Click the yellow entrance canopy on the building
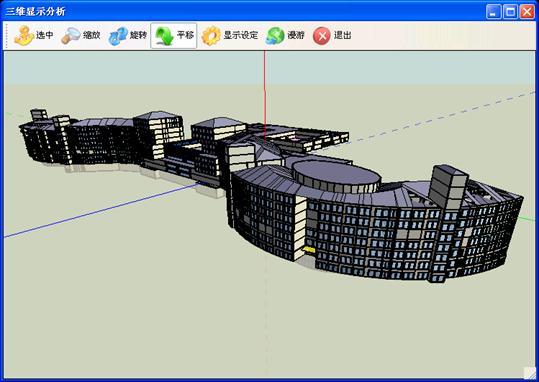 tap(309, 249)
